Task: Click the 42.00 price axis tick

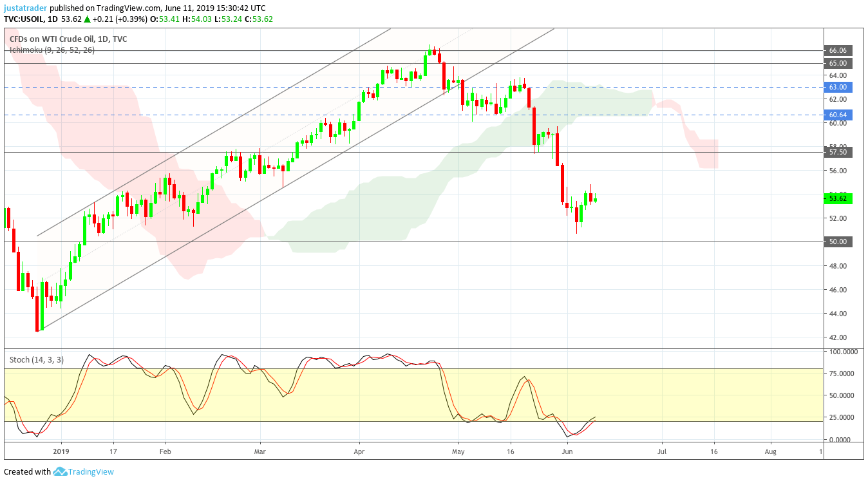Action: pyautogui.click(x=838, y=337)
